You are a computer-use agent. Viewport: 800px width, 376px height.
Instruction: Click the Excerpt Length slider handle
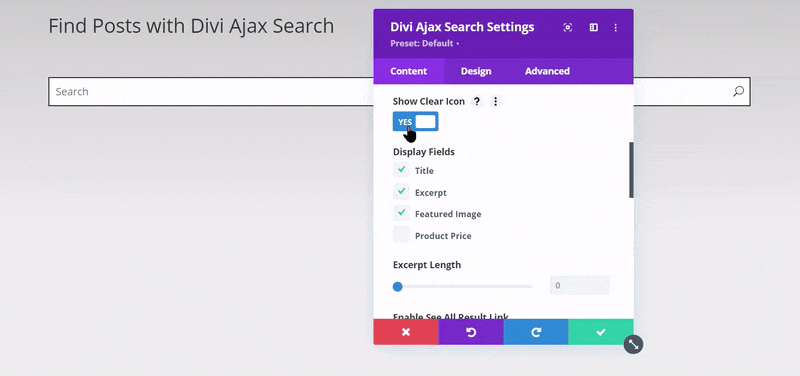click(397, 286)
